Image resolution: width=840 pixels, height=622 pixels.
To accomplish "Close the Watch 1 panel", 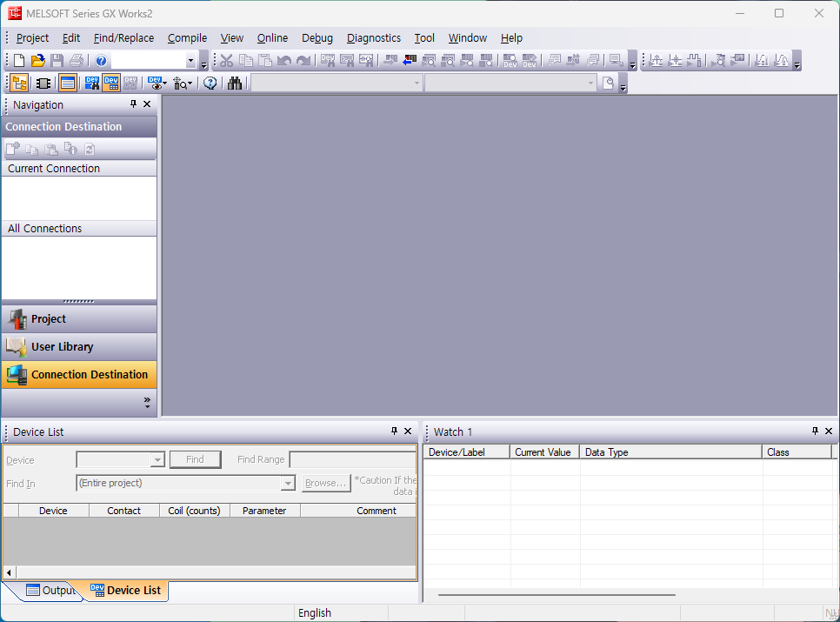I will [x=829, y=431].
